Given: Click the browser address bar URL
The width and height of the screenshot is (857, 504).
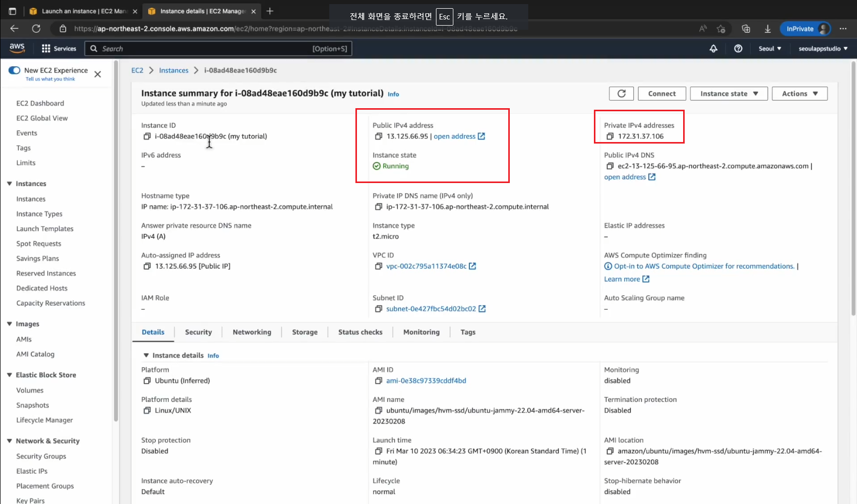Looking at the screenshot, I should (295, 29).
